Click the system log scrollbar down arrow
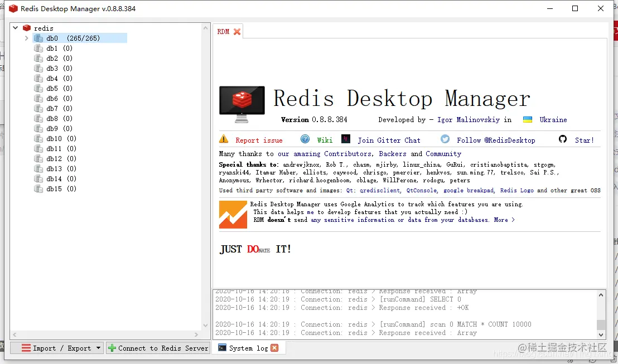 [x=601, y=335]
